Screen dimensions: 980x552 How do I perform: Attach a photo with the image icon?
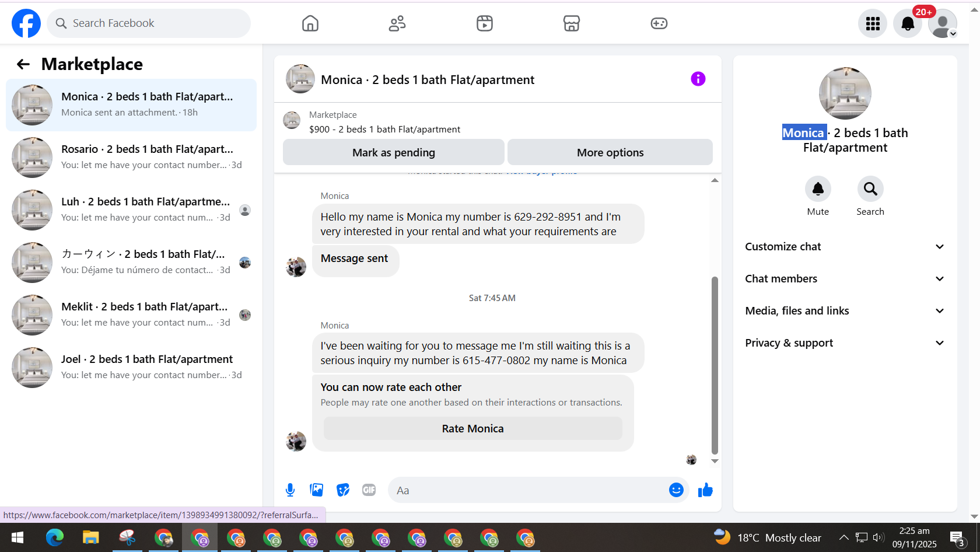coord(317,490)
